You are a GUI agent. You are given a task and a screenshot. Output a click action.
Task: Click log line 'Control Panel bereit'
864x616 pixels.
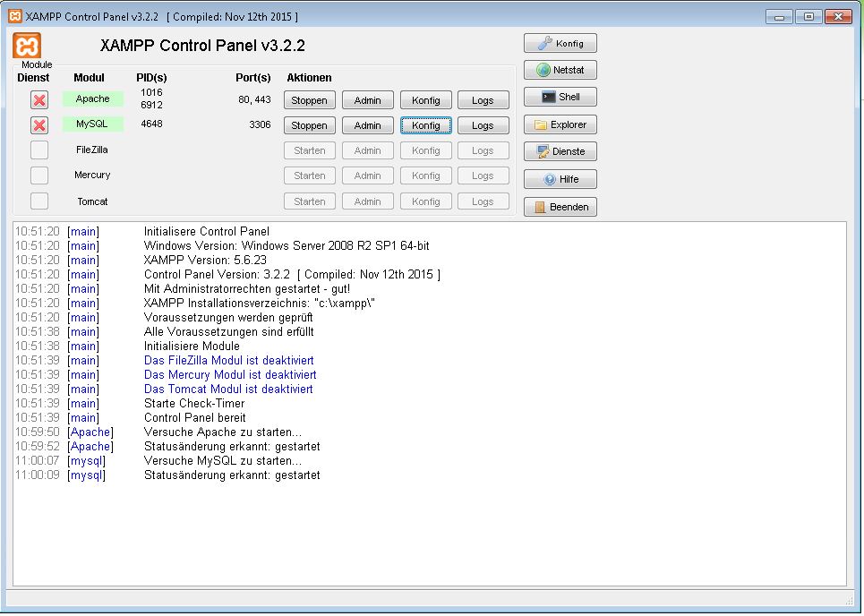tap(194, 417)
